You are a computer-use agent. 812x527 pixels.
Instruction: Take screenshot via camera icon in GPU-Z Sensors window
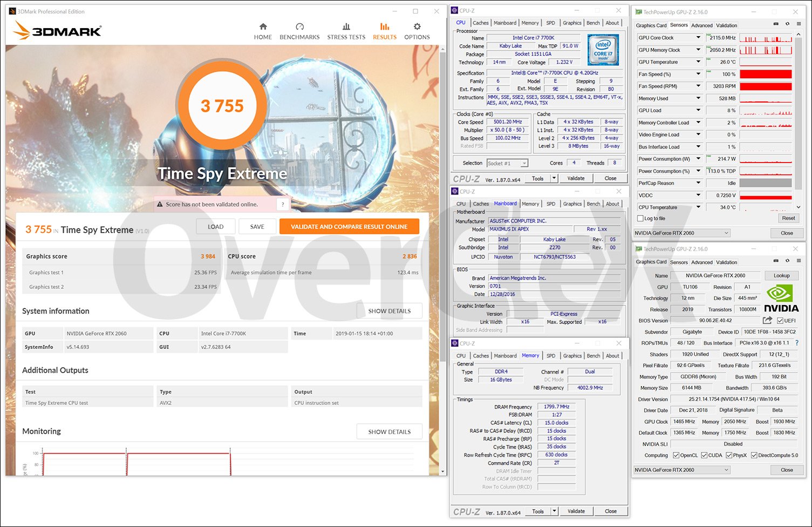coord(776,24)
